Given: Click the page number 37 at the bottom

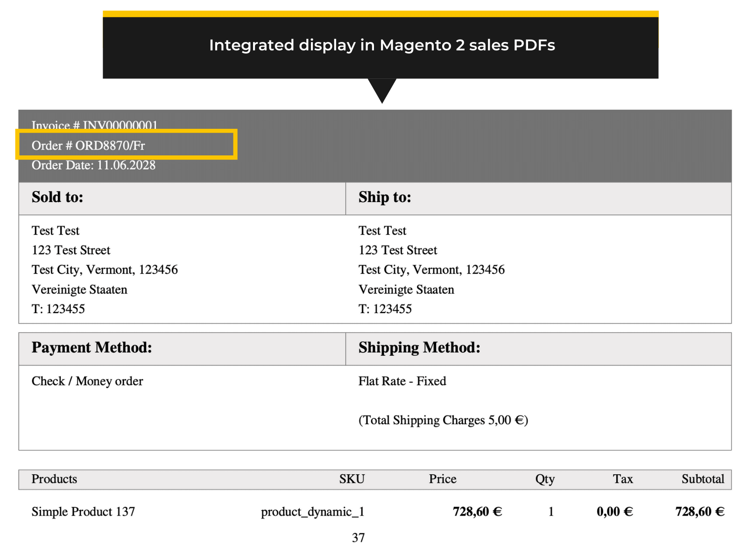Looking at the screenshot, I should [359, 538].
